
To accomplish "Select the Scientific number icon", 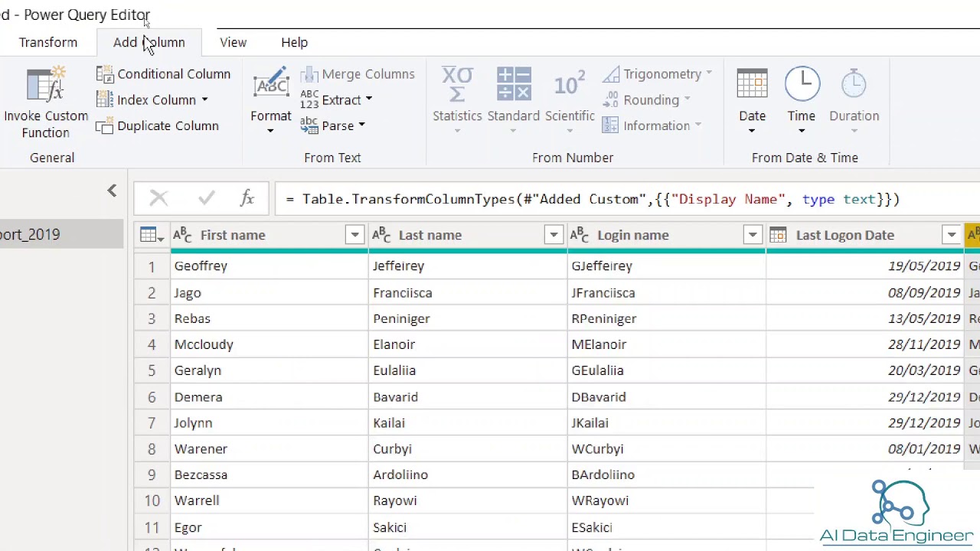I will tap(570, 84).
